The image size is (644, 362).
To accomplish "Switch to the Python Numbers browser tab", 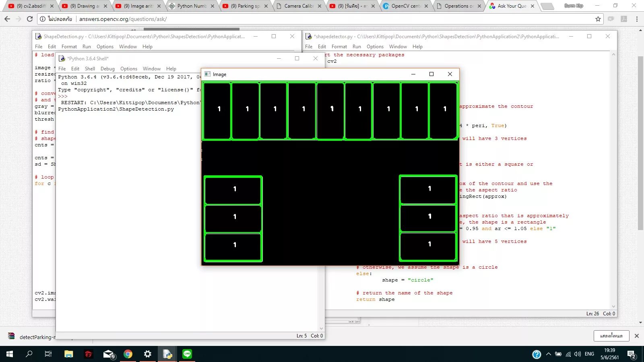I will pyautogui.click(x=192, y=6).
